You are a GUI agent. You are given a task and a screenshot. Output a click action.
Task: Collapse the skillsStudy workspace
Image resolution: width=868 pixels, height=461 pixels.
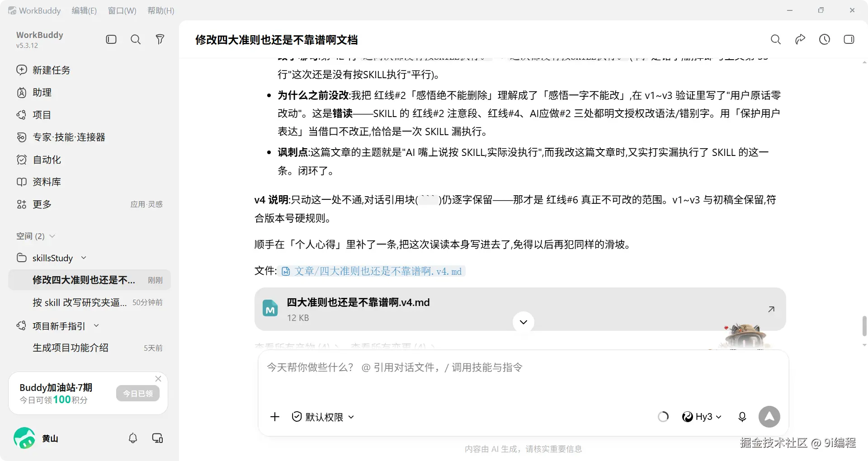(x=84, y=258)
